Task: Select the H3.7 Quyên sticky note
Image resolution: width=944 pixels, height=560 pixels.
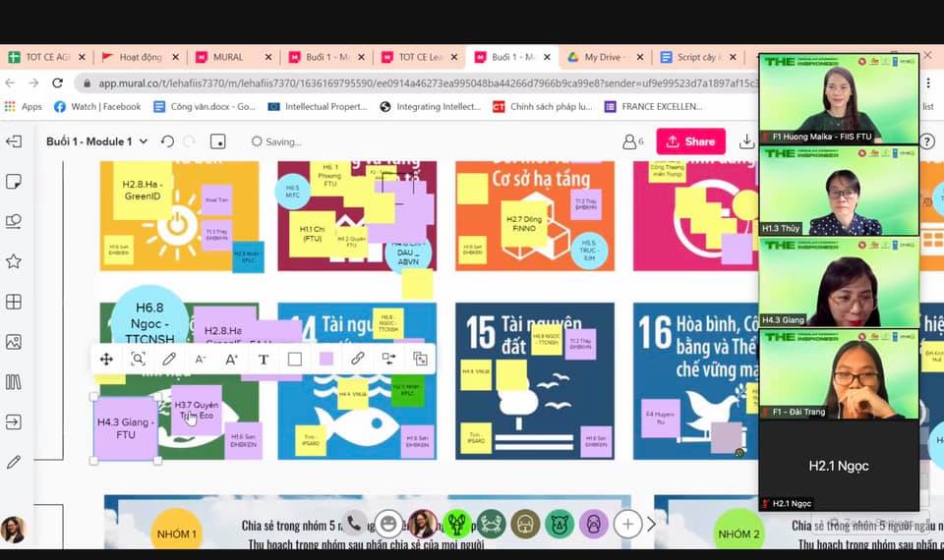Action: pos(197,411)
